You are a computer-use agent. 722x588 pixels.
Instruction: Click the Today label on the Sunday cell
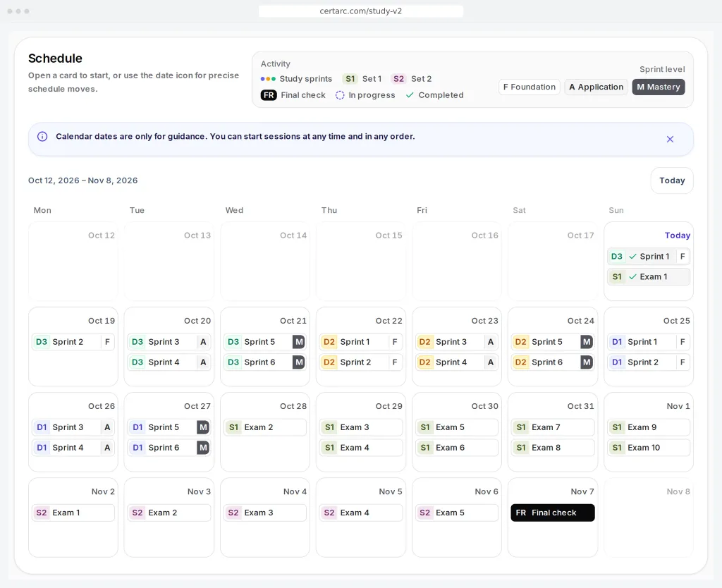click(678, 235)
